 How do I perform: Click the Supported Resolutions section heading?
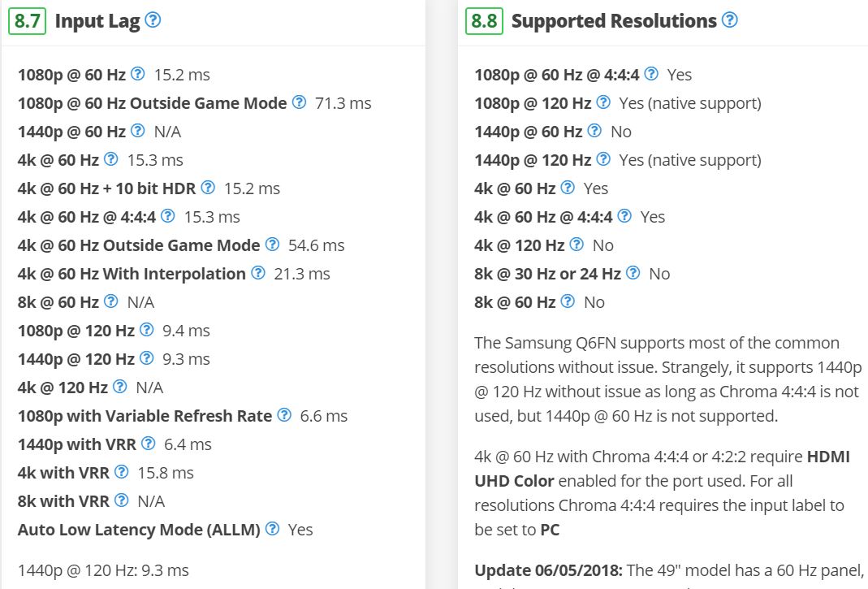tap(614, 21)
